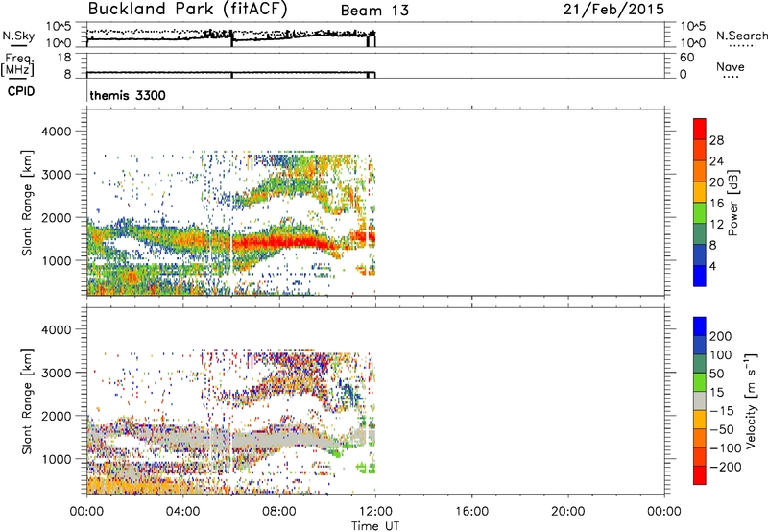
Task: Click the Power [dB] colorbar label
Action: tap(732, 203)
